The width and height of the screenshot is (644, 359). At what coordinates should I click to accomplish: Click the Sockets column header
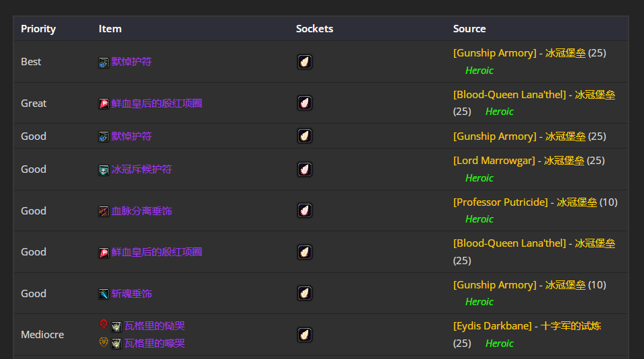314,29
